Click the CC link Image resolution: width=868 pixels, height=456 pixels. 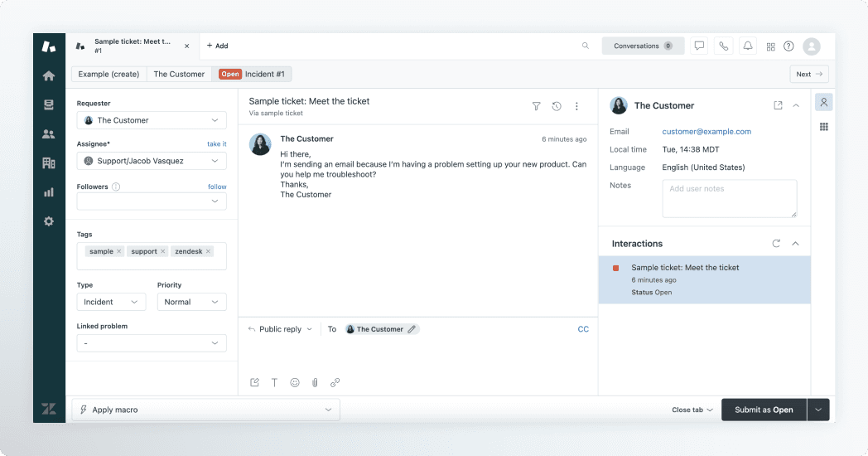583,329
